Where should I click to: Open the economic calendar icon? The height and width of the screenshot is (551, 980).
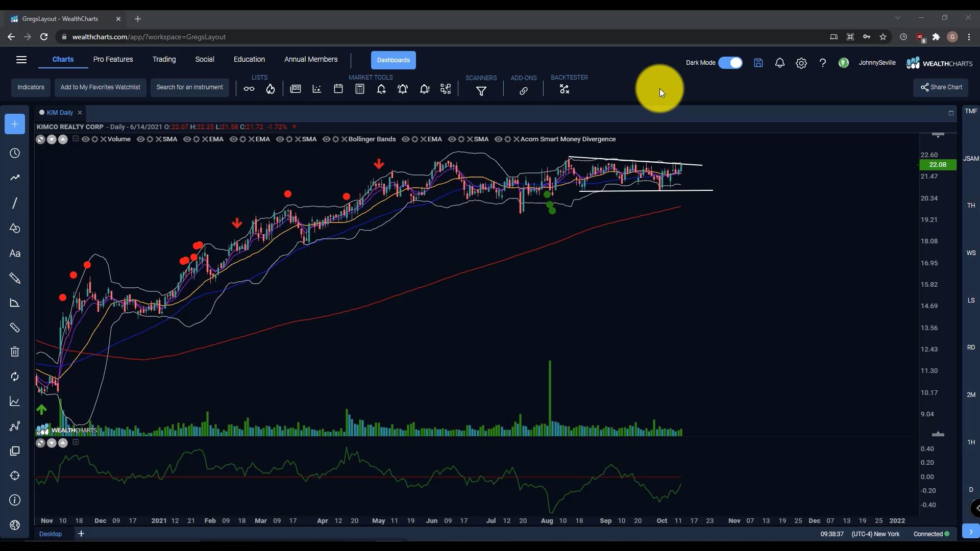[338, 89]
